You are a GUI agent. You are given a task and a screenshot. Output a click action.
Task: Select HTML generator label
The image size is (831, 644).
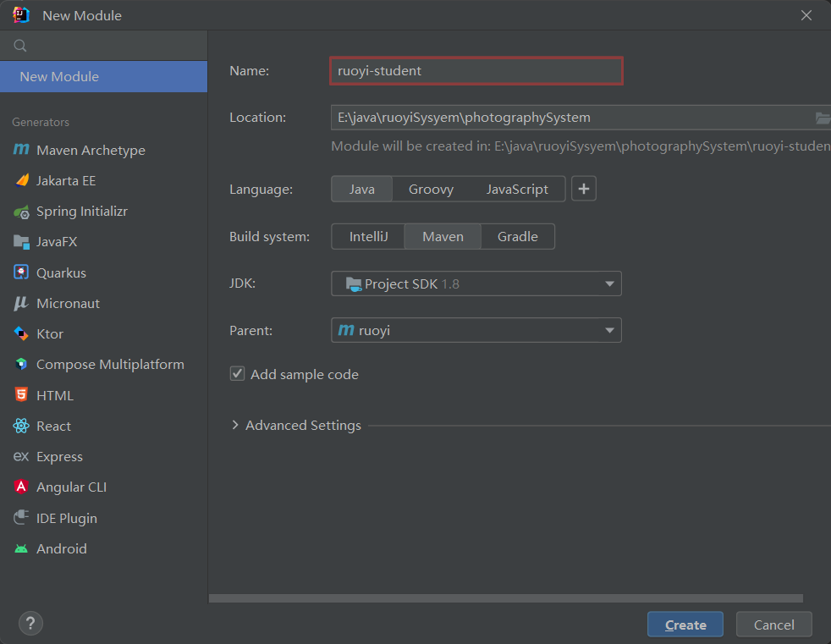click(55, 395)
